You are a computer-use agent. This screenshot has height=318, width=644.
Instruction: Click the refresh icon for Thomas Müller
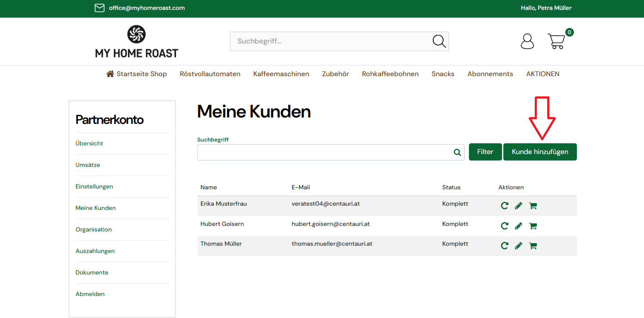click(x=505, y=246)
